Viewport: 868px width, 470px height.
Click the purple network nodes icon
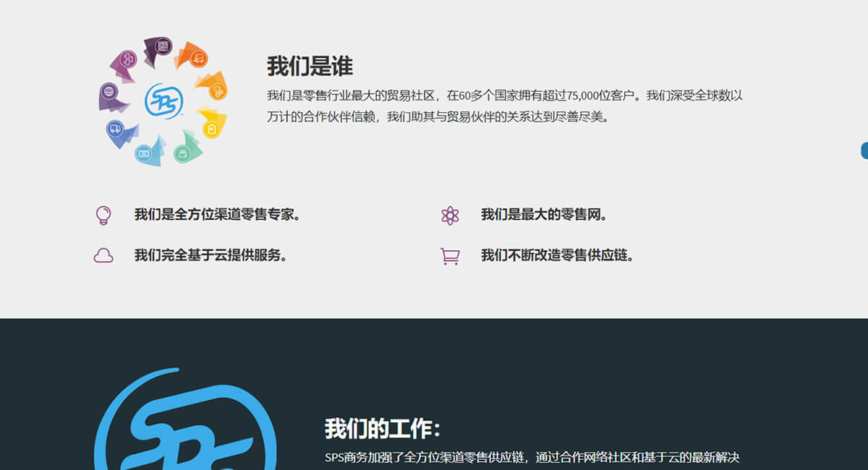tap(128, 58)
